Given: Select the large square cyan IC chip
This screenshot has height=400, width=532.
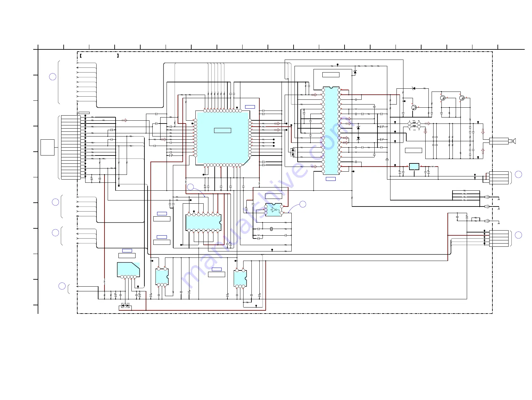Looking at the screenshot, I should [x=223, y=138].
